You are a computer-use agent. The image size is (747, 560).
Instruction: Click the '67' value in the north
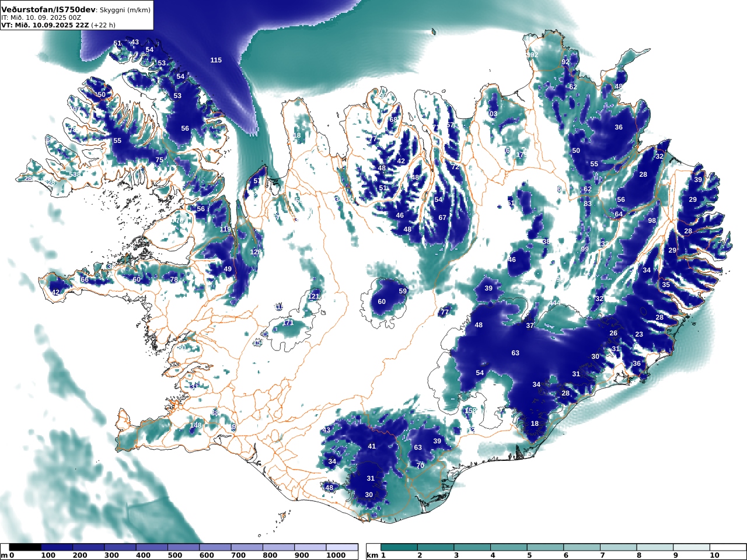coord(442,218)
